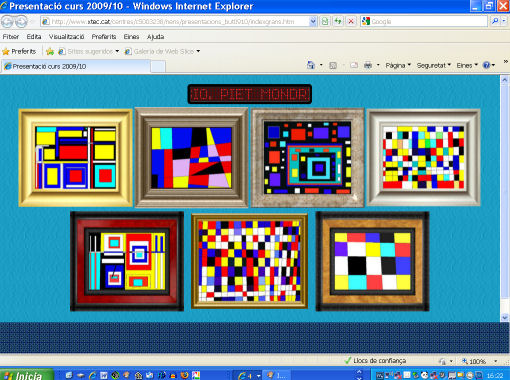Click the gold-framed Mondrian painting thumbnail
510x380 pixels.
pyautogui.click(x=76, y=158)
